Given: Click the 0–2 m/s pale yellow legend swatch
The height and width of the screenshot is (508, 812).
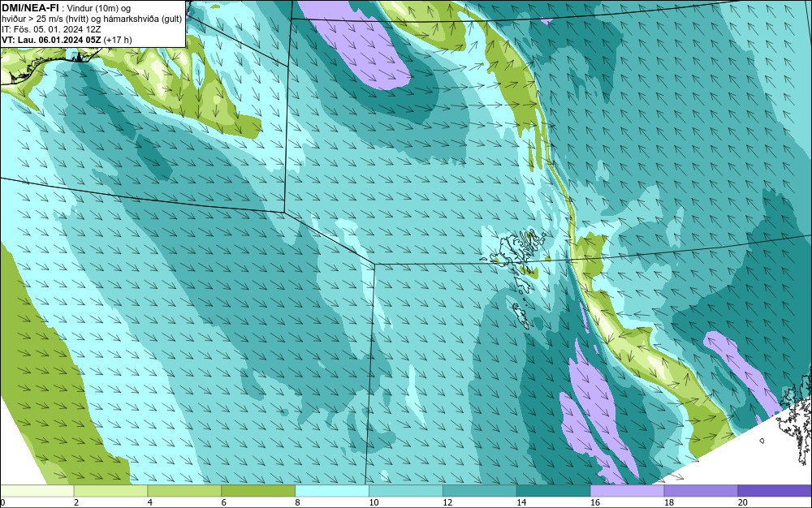Looking at the screenshot, I should [x=37, y=491].
